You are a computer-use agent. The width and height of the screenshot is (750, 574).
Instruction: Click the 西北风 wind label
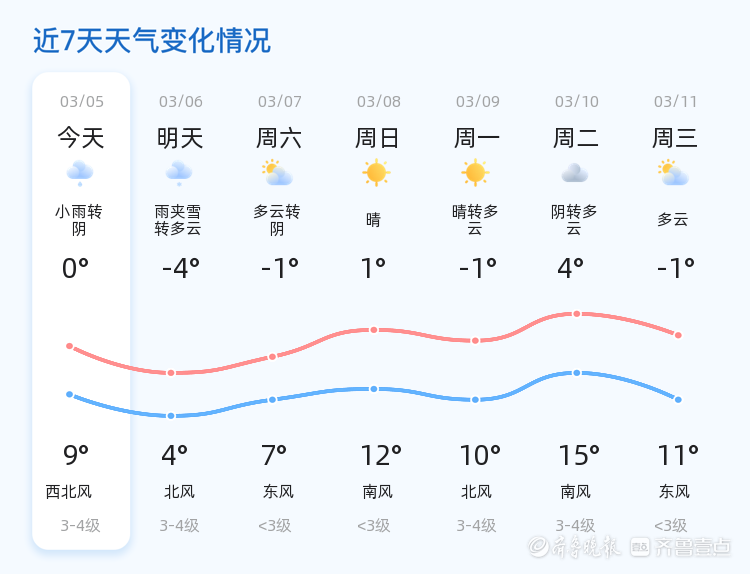69,492
